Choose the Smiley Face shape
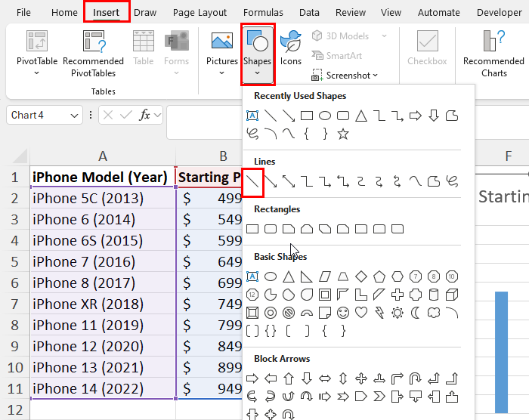The width and height of the screenshot is (529, 420). click(x=343, y=313)
